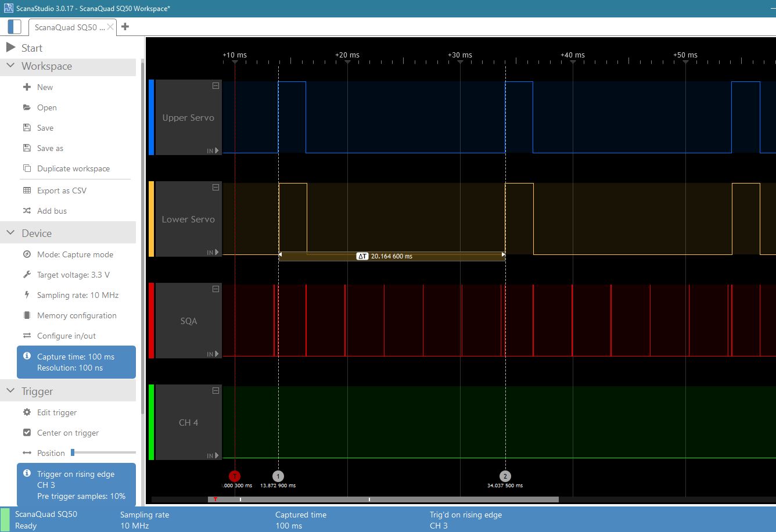Click the CH 4 green color bar
The width and height of the screenshot is (776, 532).
tap(152, 422)
